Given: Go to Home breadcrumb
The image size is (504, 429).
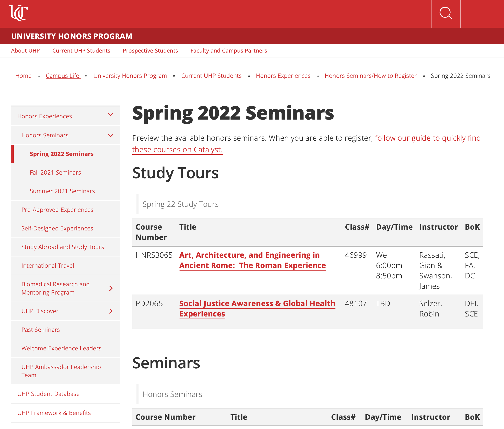Looking at the screenshot, I should [x=23, y=76].
